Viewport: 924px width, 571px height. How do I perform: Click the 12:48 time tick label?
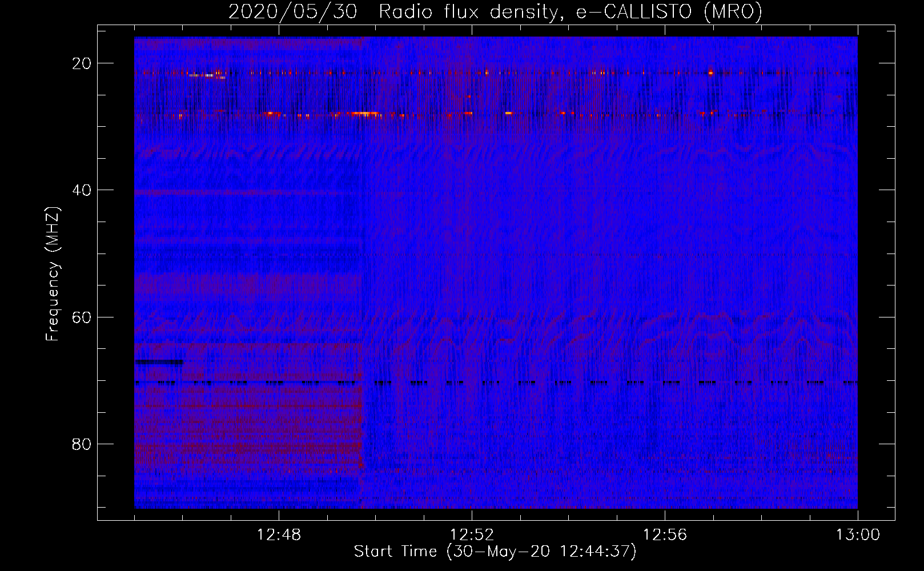click(x=279, y=535)
